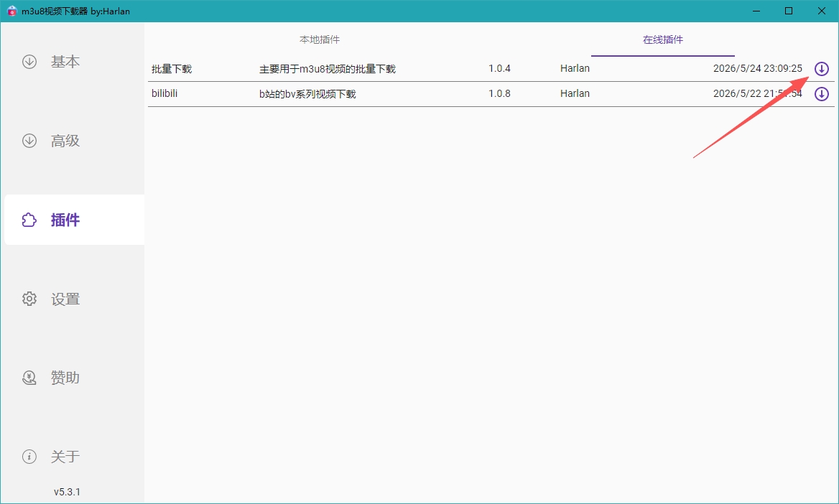Click the 插件 puzzle piece icon

(29, 220)
